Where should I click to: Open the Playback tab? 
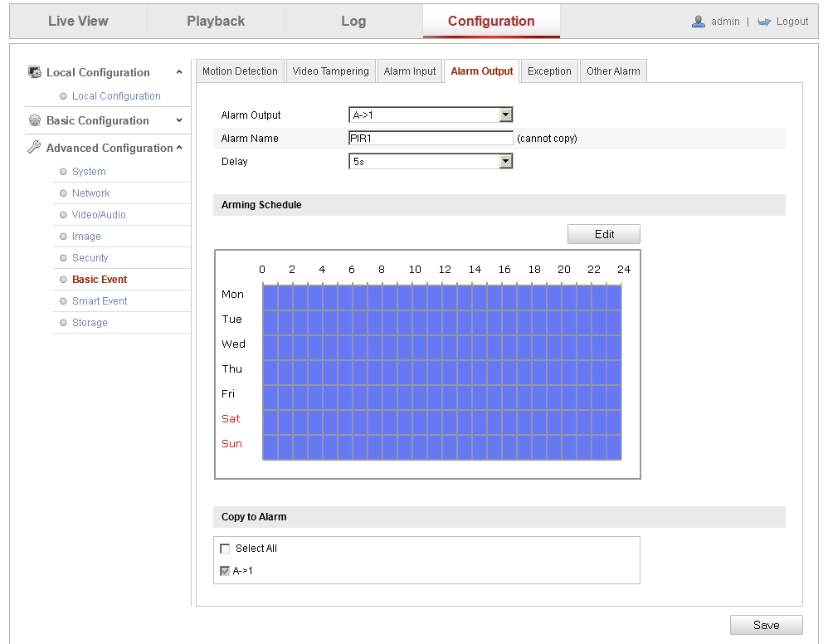pos(216,22)
